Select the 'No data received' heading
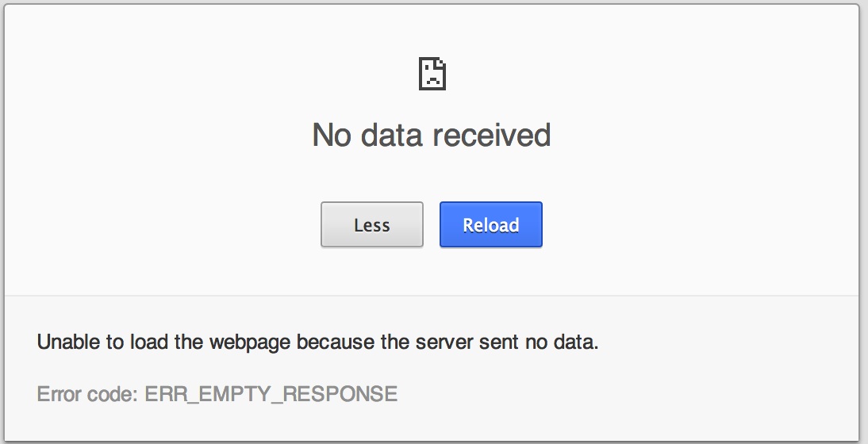 [432, 135]
